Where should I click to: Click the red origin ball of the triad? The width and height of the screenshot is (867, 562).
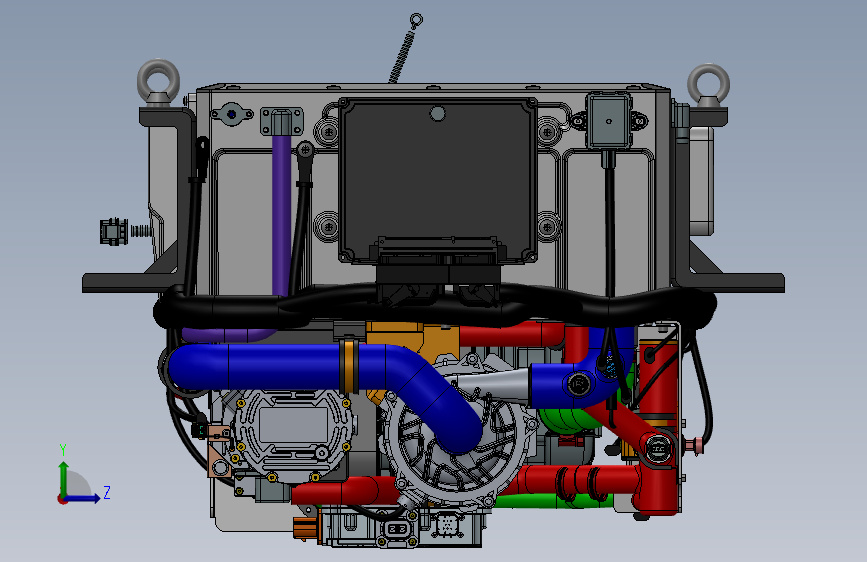coord(62,499)
